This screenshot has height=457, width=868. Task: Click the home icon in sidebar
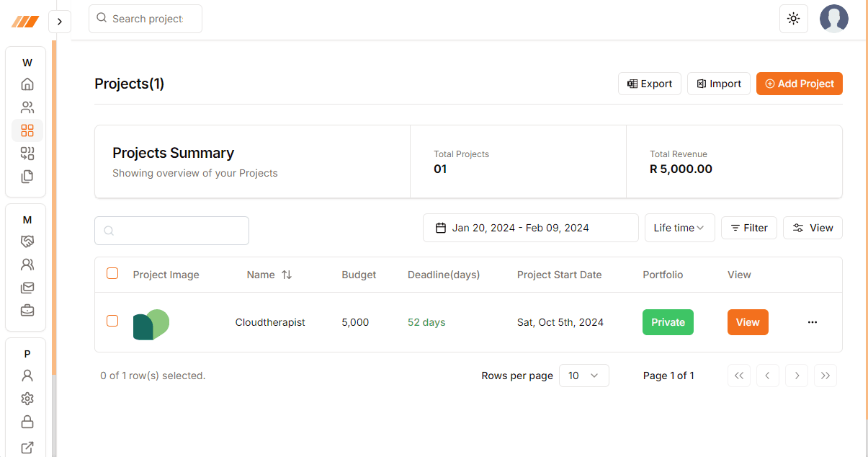[27, 84]
